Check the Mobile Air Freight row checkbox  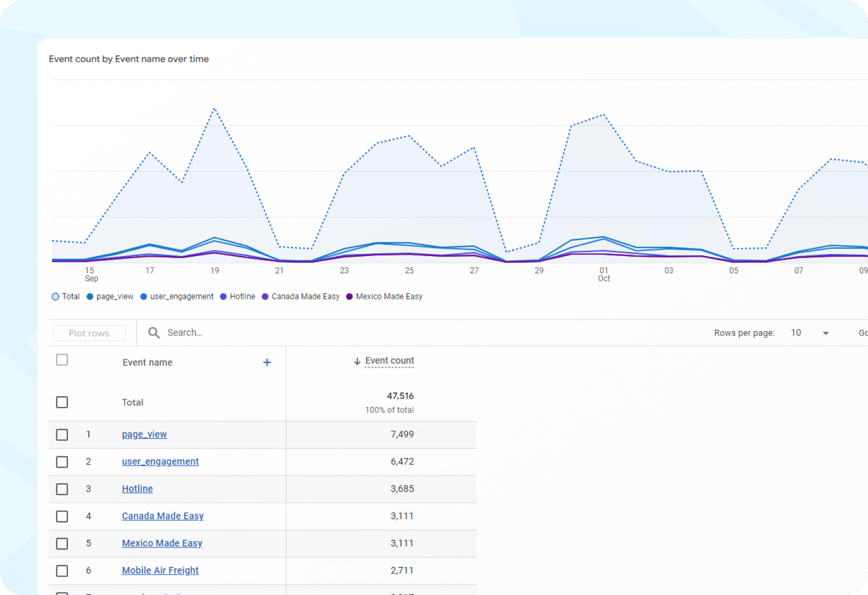tap(62, 570)
